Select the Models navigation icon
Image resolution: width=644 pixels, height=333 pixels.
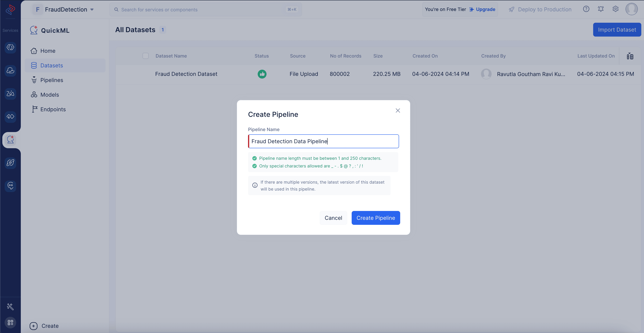click(x=34, y=94)
